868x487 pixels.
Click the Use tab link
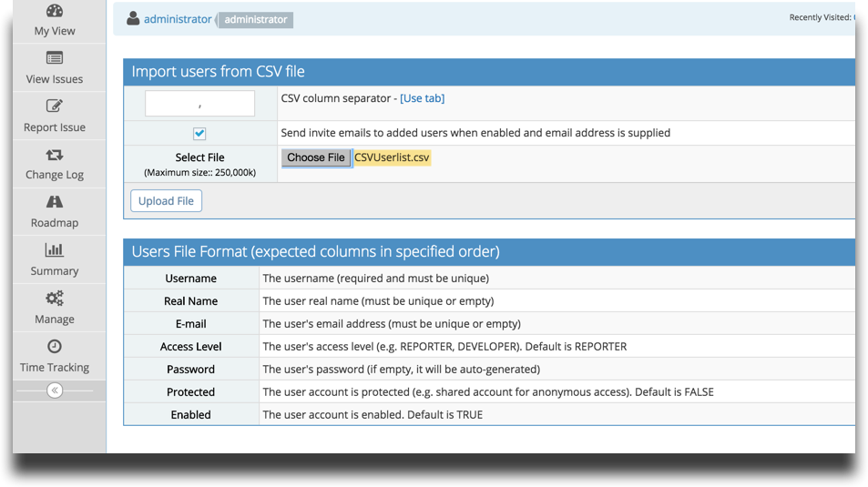point(423,98)
